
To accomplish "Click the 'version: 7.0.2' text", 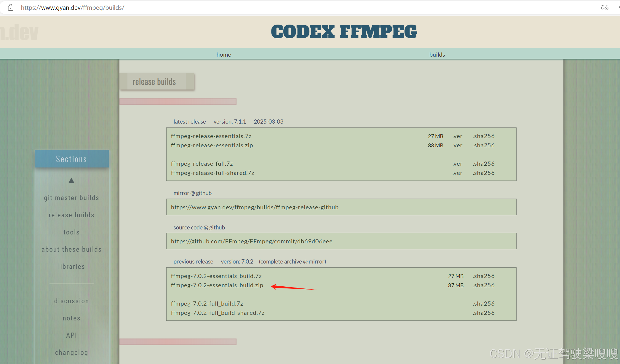I will (x=237, y=261).
